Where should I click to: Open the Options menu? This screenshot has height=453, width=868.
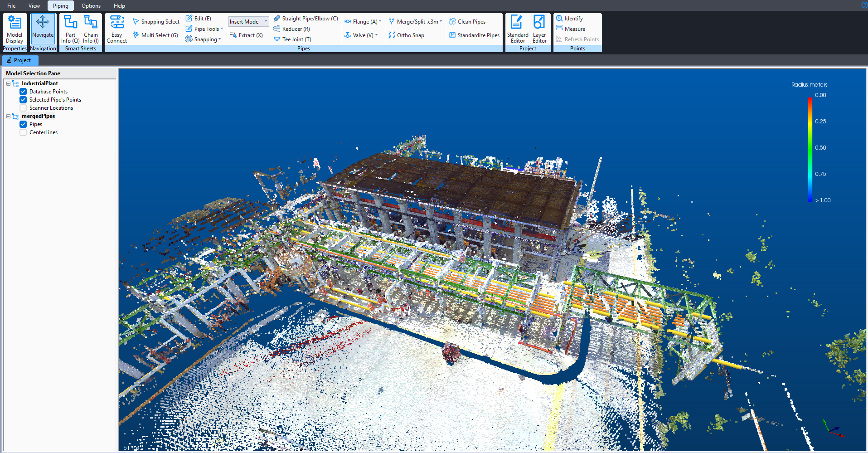(x=91, y=6)
